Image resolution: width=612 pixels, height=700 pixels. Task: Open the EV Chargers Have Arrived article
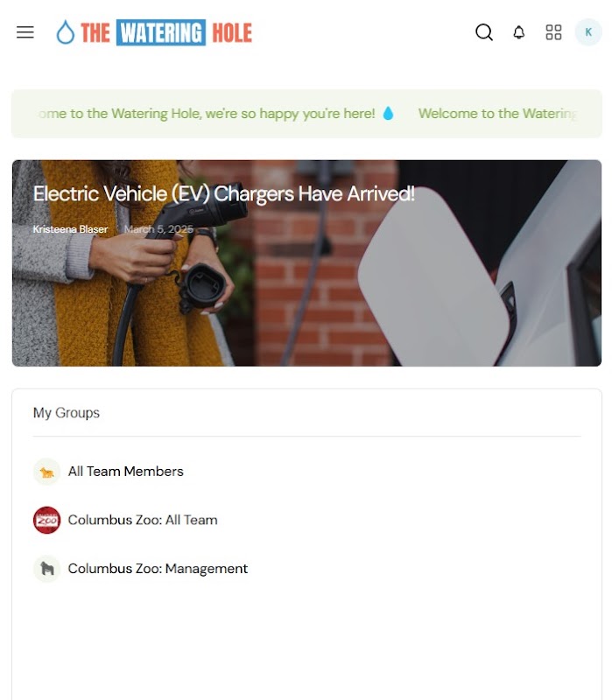coord(224,193)
